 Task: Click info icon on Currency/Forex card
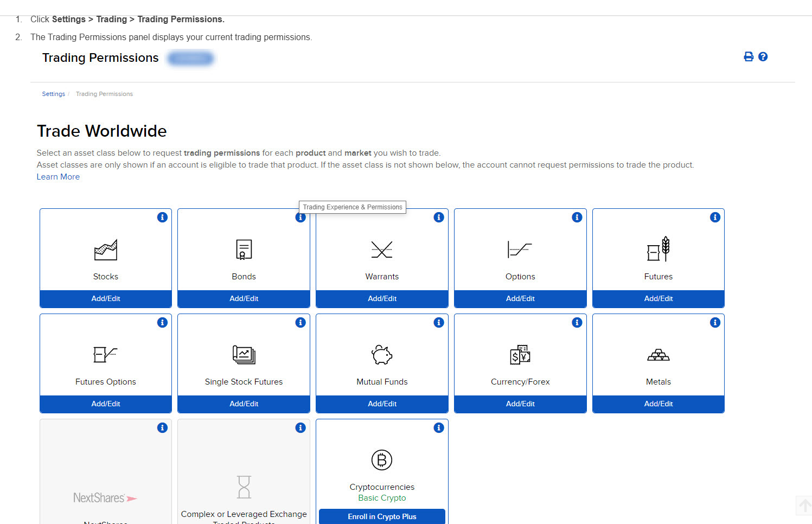point(577,322)
